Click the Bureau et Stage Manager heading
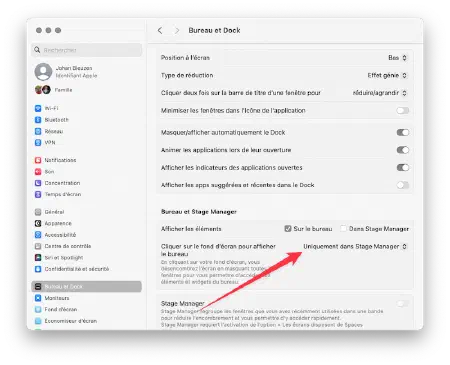Screen dimensions: 450x365 coord(199,212)
